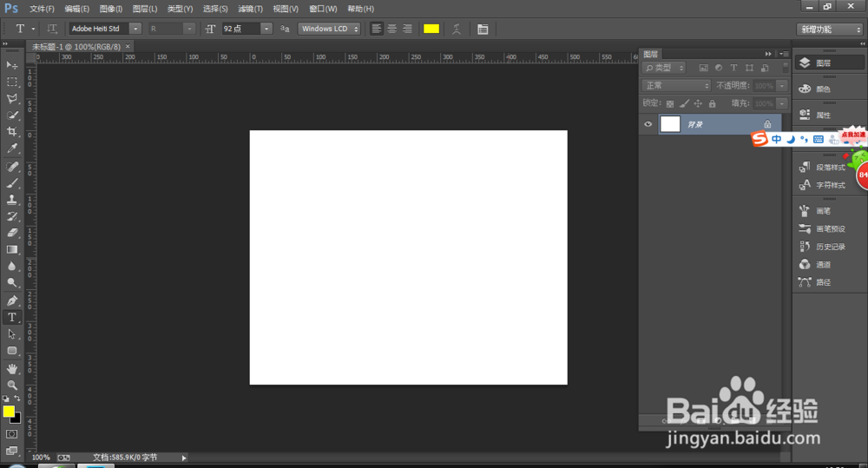
Task: Select the Horizontal Type tool
Action: point(11,317)
